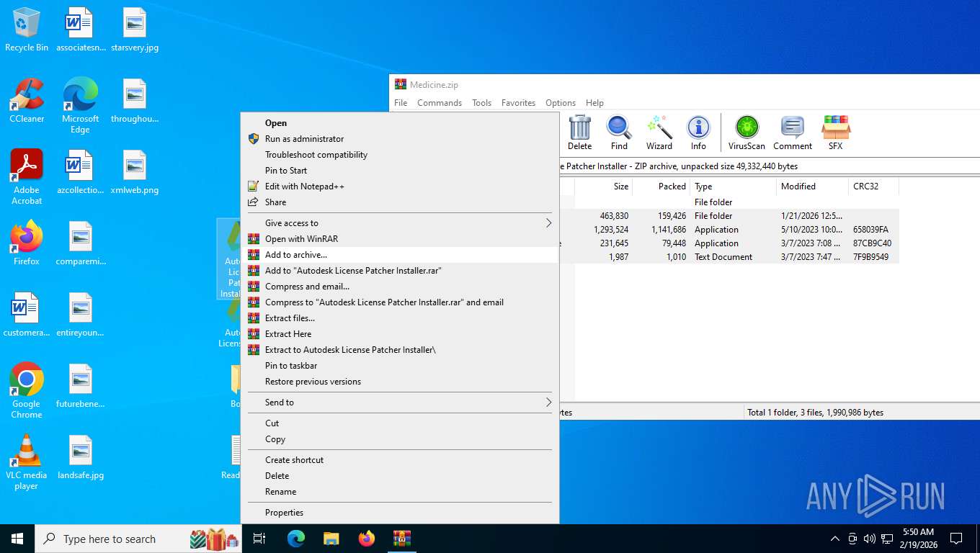Select the Google Chrome desktop shortcut

[27, 390]
